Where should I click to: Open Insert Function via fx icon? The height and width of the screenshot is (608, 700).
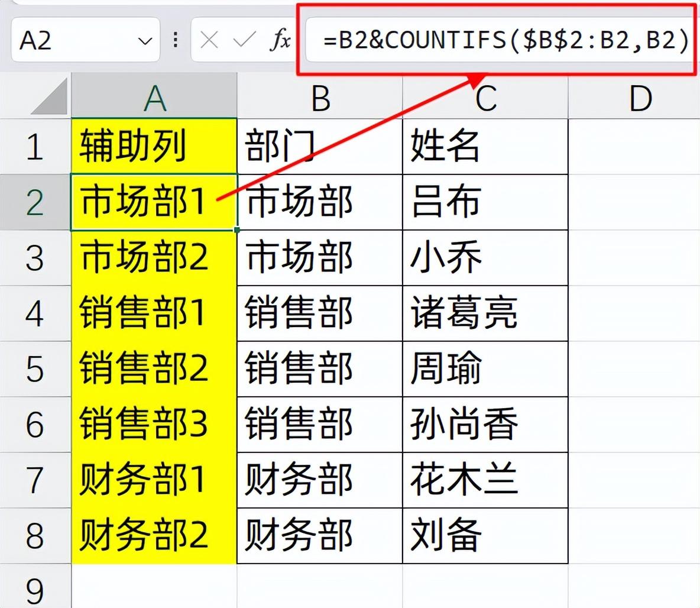[280, 40]
